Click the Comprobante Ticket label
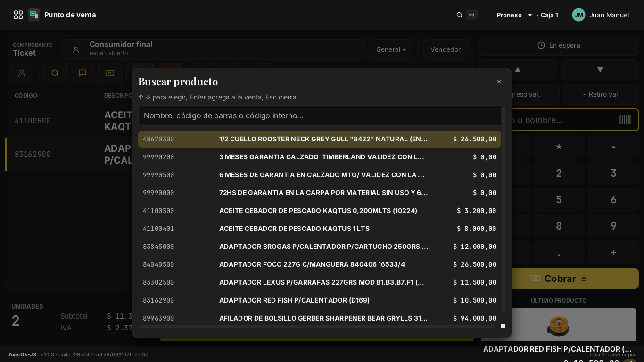 [x=32, y=49]
